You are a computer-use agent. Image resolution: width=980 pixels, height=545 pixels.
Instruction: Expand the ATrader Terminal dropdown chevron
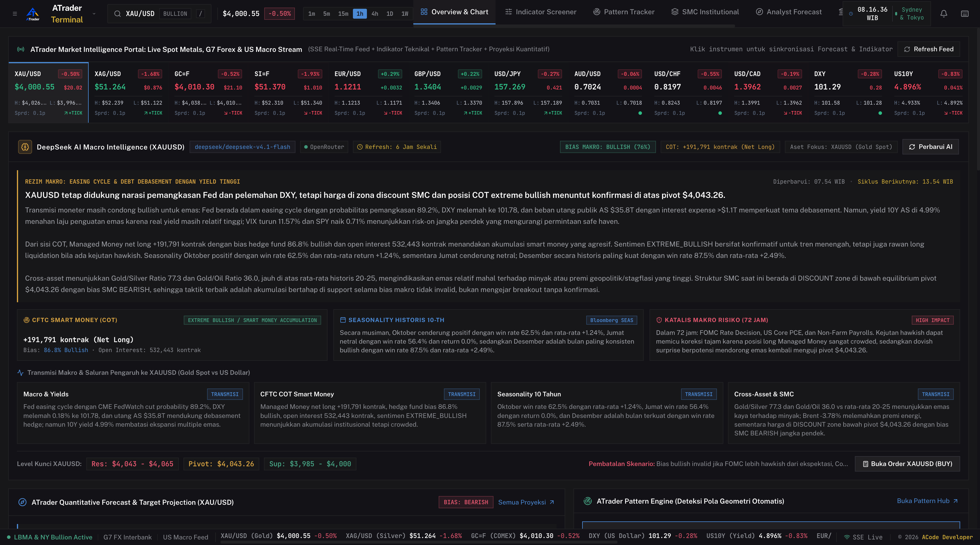94,14
